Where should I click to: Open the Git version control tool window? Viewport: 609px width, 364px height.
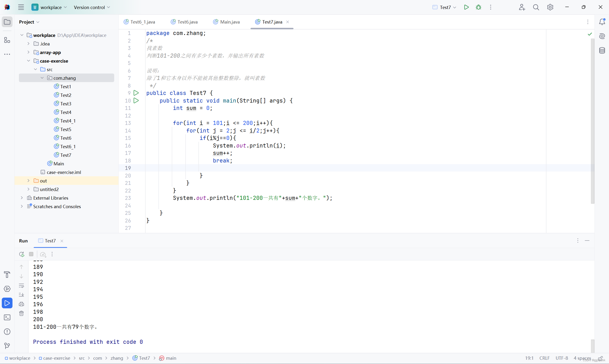click(x=7, y=346)
